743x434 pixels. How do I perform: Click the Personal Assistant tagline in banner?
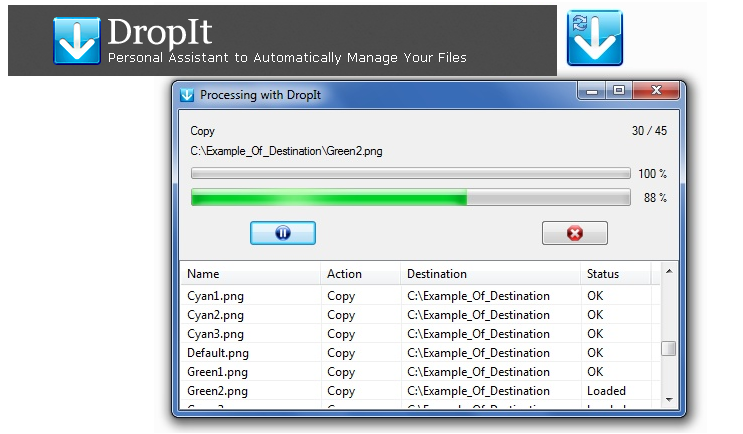coord(287,58)
